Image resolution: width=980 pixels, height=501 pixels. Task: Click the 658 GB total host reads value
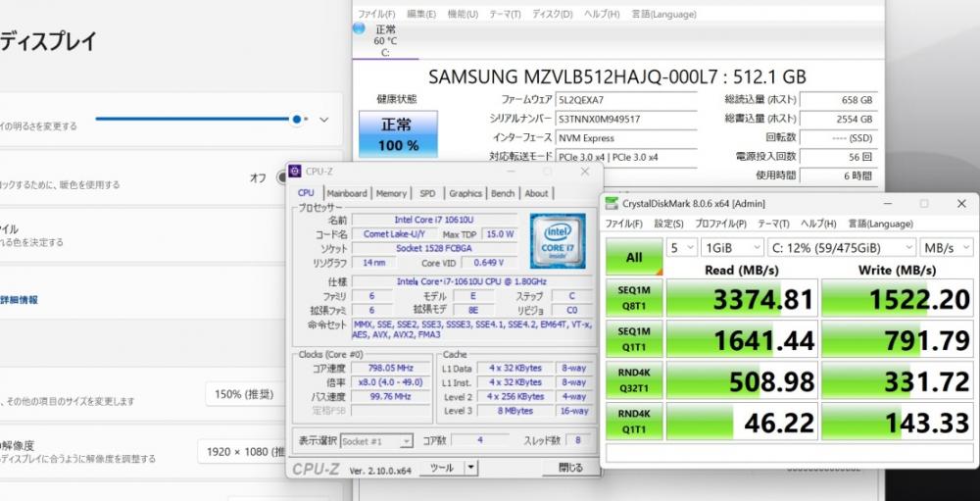tap(838, 99)
